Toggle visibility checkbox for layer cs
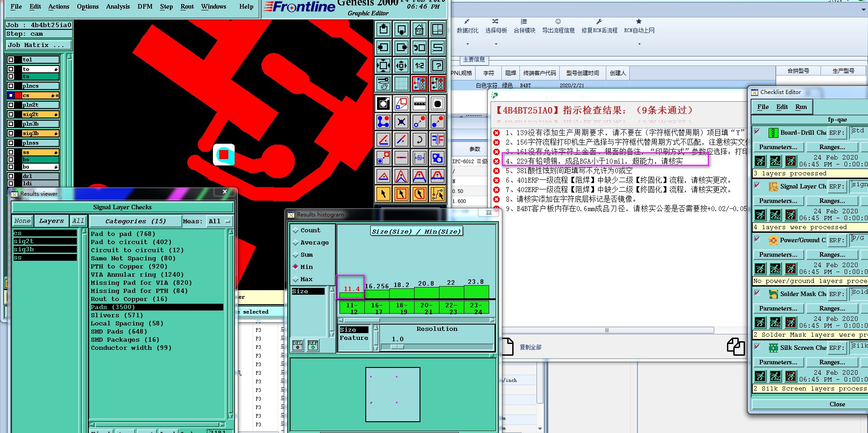 tap(11, 95)
